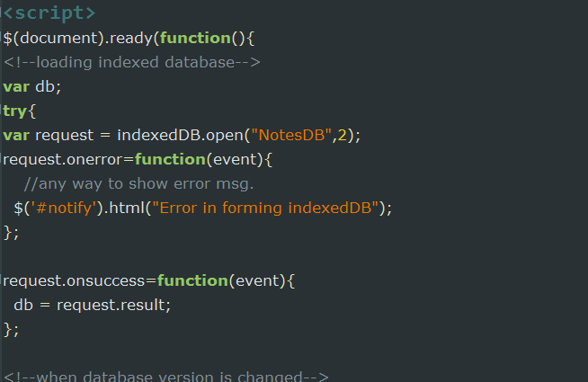Click the 'var db;' declaration line
The width and height of the screenshot is (588, 382).
tap(31, 86)
